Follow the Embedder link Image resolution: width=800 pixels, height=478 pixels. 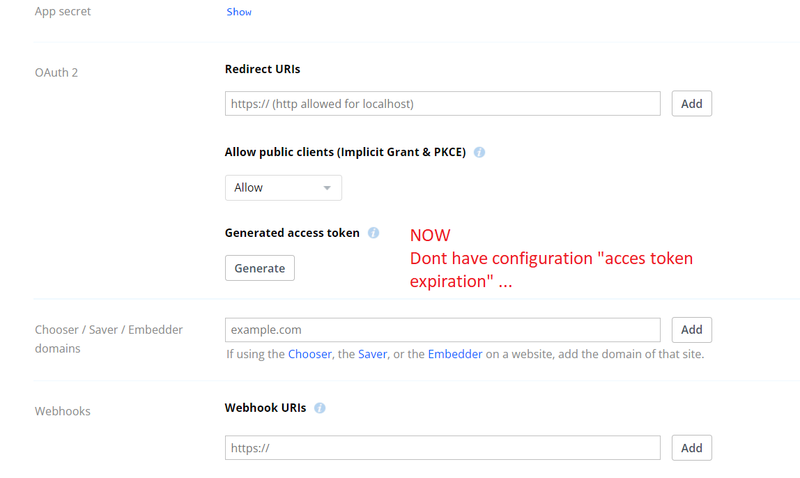[455, 354]
